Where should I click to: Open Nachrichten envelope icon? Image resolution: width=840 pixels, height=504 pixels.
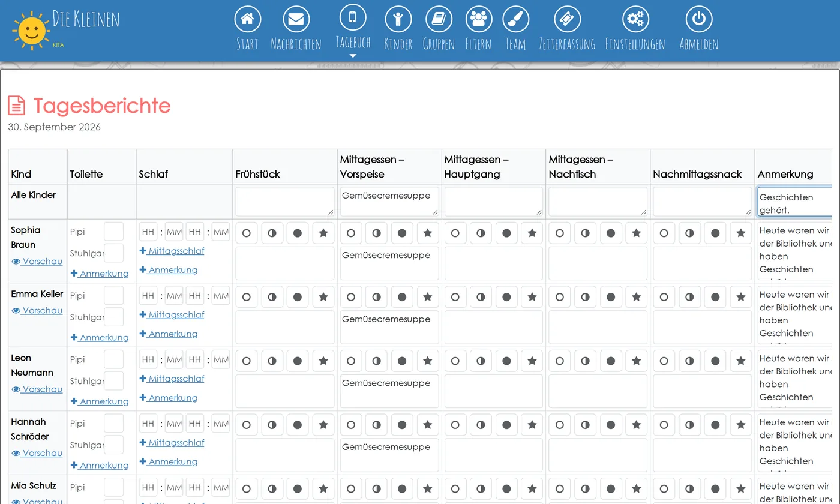296,19
